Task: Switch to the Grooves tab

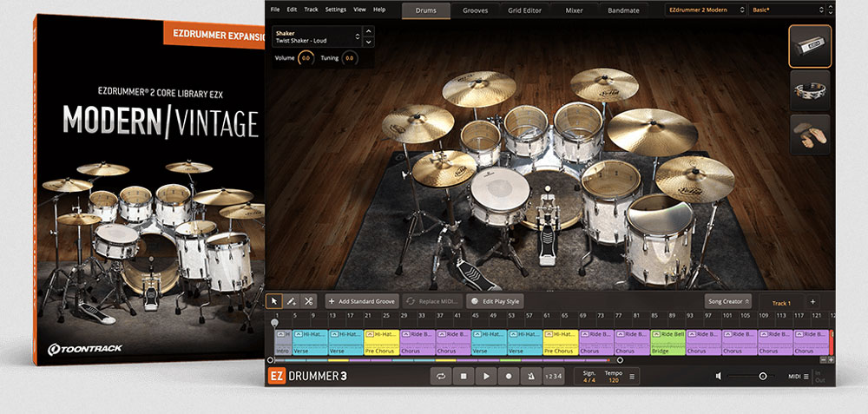Action: pos(476,10)
